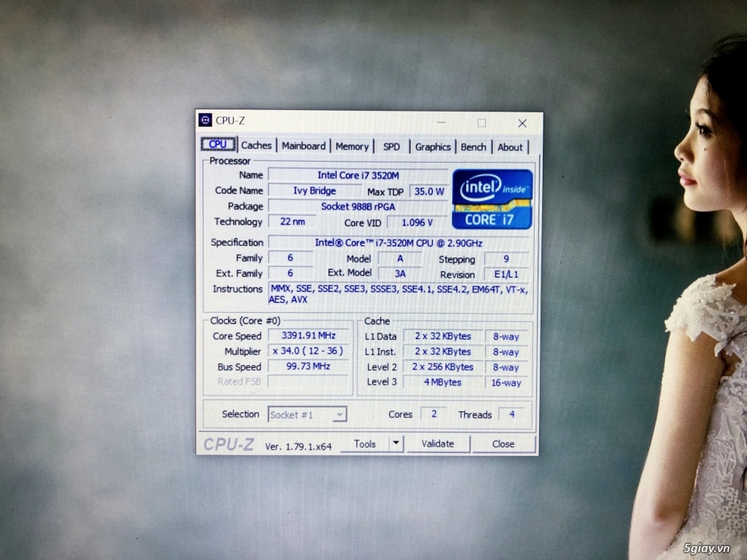This screenshot has width=747, height=560.
Task: Click the Clocks (Core #0) group label
Action: click(245, 321)
